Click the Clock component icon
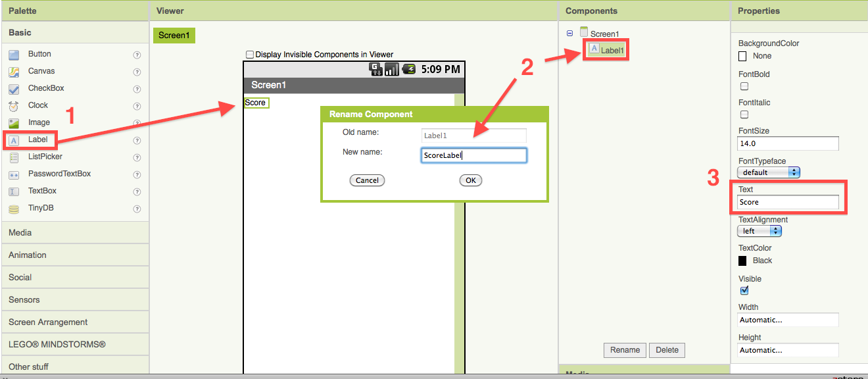The image size is (868, 379). click(x=14, y=106)
